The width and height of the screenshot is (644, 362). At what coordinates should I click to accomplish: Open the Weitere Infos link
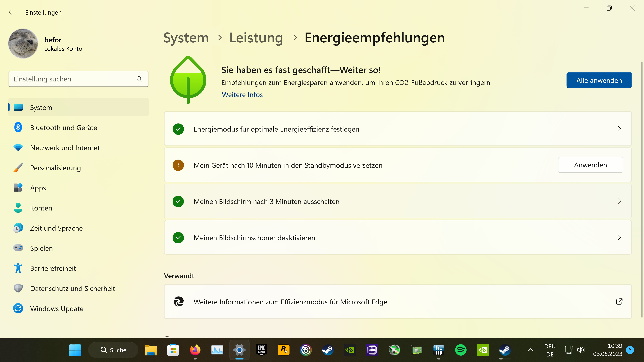[242, 94]
